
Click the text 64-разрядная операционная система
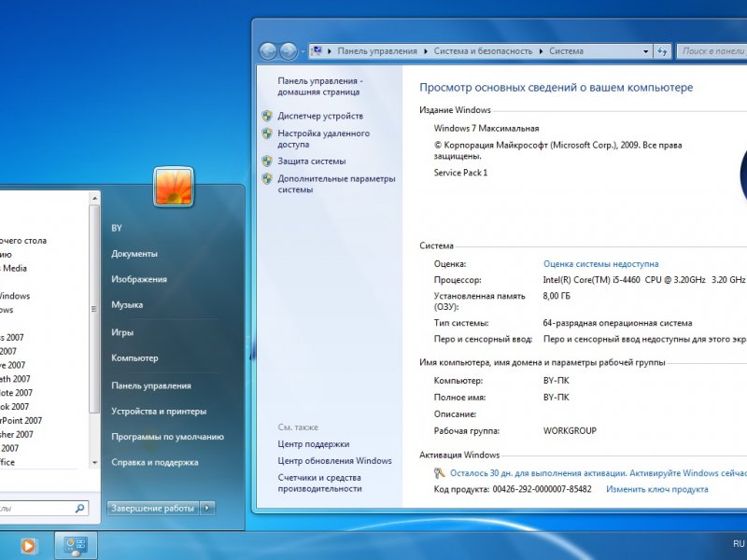[x=617, y=323]
